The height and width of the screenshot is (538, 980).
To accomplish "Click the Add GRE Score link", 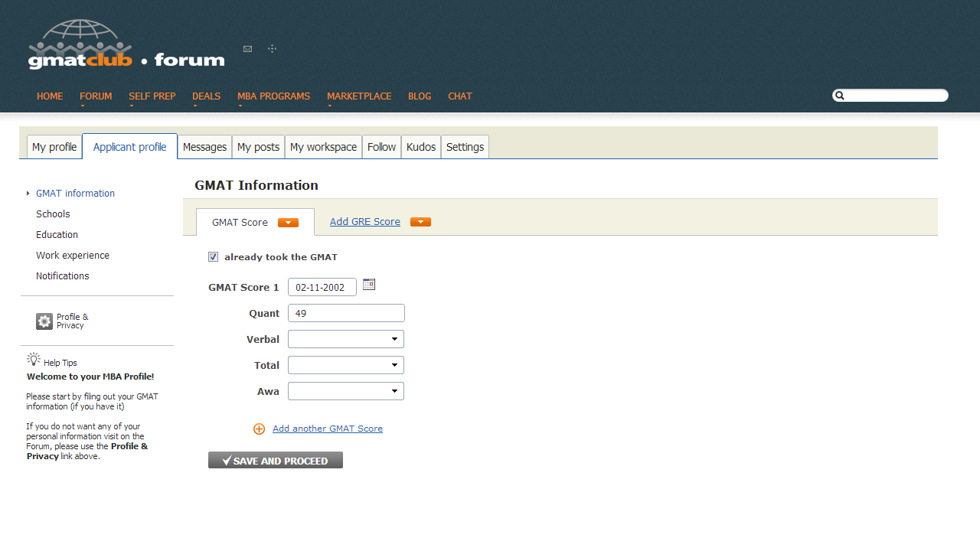I will 364,222.
